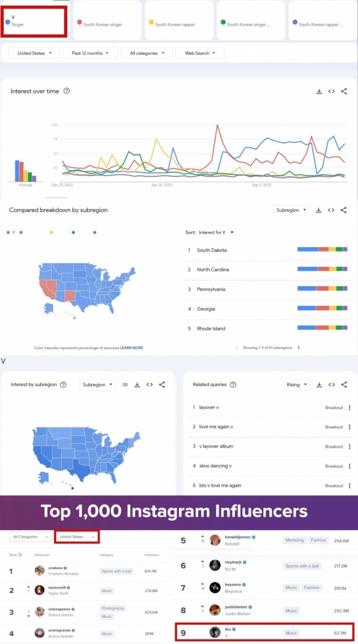
Task: Open the Rising dropdown in Related queries
Action: pos(297,385)
